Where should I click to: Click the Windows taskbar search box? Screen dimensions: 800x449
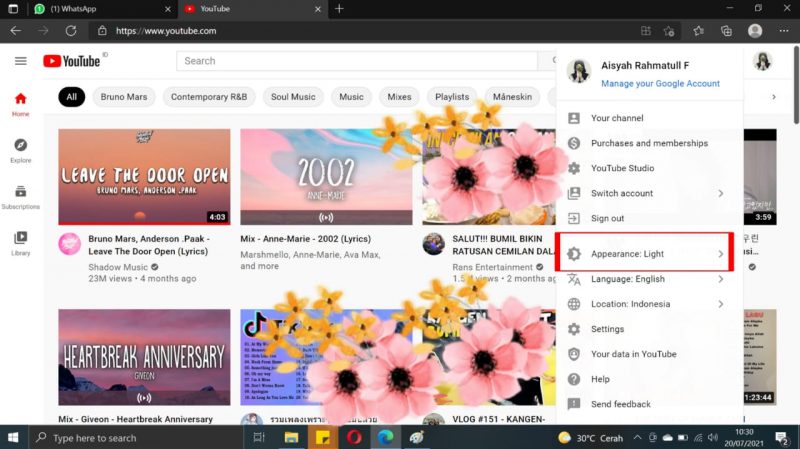click(135, 437)
